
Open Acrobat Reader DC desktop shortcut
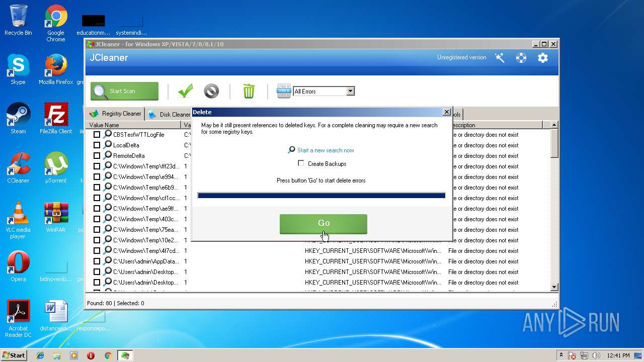18,319
